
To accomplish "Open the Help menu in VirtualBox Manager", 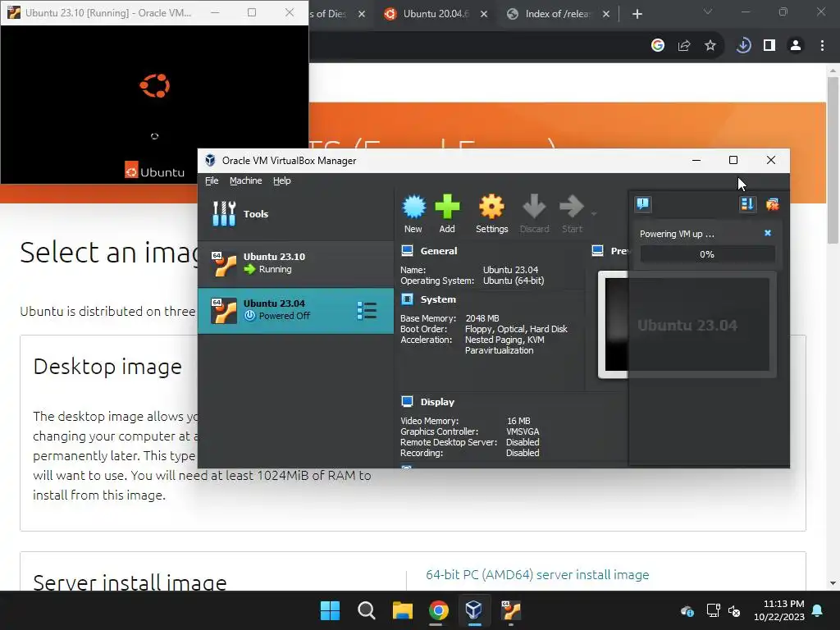I will pos(282,180).
